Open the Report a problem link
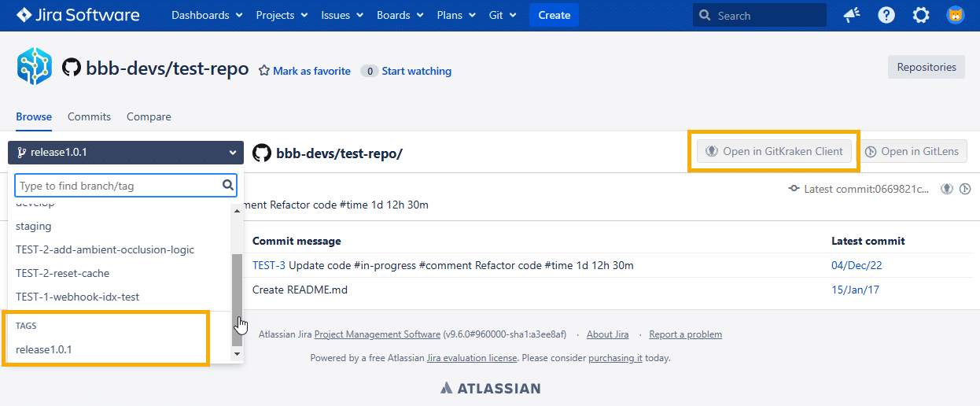980x406 pixels. click(685, 334)
